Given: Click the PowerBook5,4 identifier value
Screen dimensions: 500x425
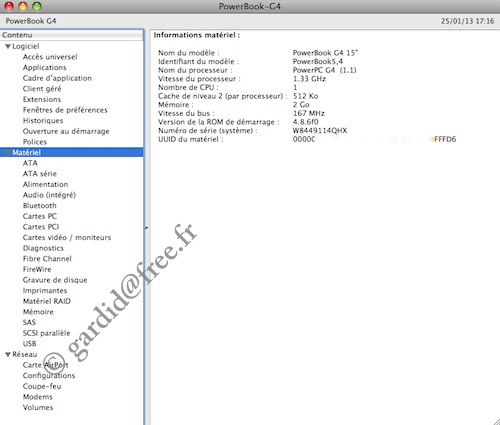Looking at the screenshot, I should tap(318, 62).
